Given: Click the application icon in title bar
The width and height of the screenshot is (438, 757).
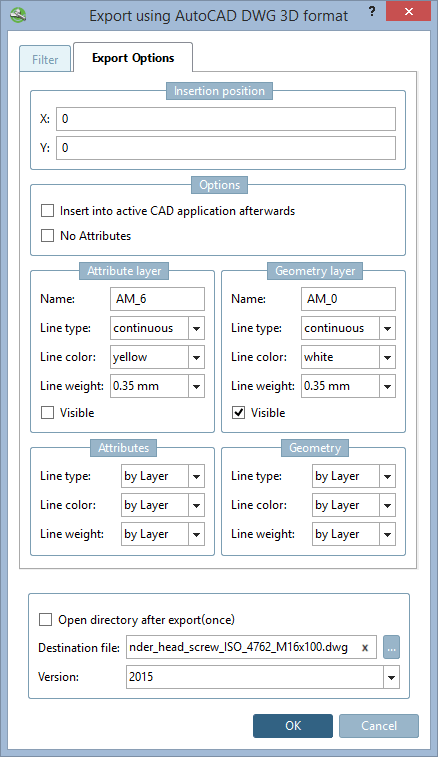Looking at the screenshot, I should click(x=18, y=15).
